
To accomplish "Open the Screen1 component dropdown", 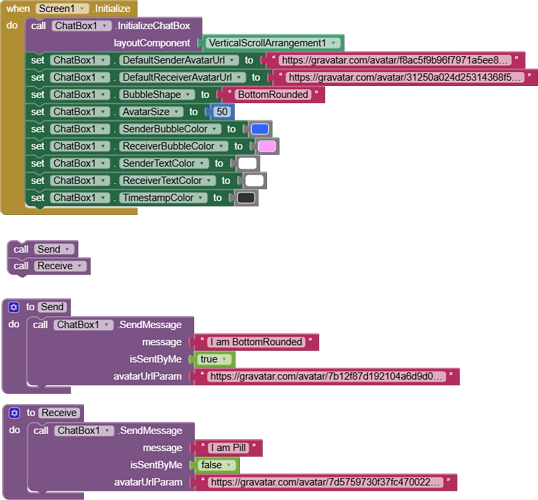I will [62, 9].
